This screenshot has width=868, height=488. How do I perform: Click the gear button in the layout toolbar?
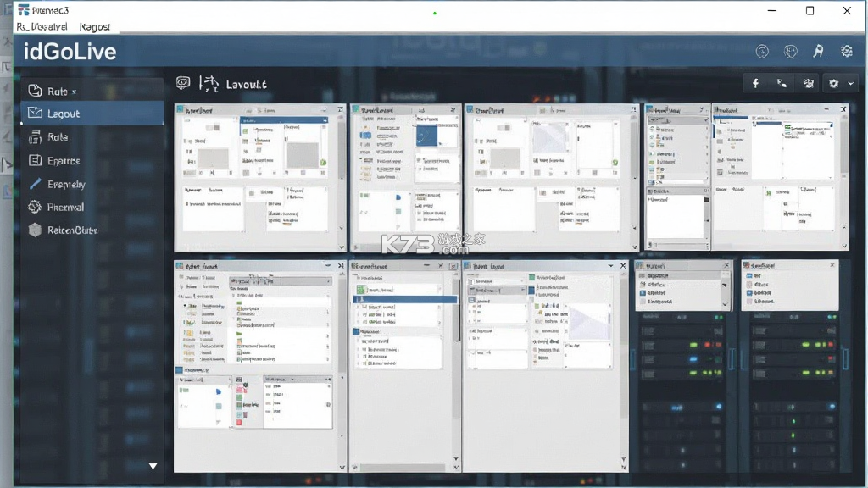pyautogui.click(x=834, y=84)
